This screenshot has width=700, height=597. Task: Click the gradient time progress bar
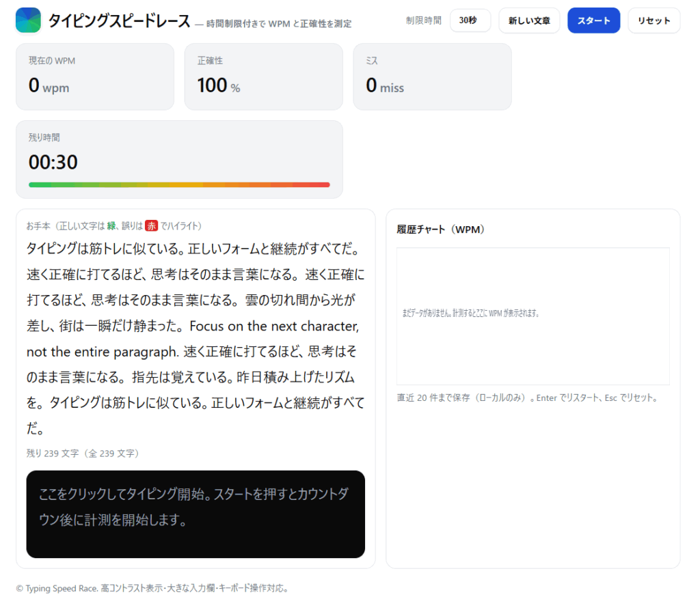pyautogui.click(x=178, y=184)
